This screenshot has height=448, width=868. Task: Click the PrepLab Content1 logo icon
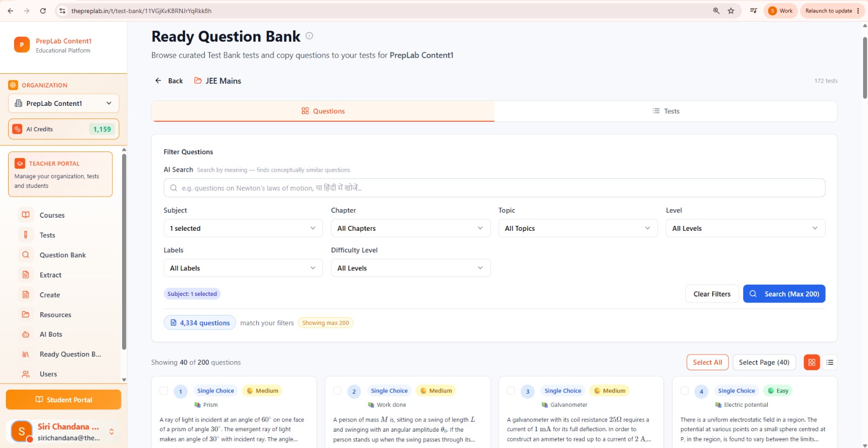point(22,45)
